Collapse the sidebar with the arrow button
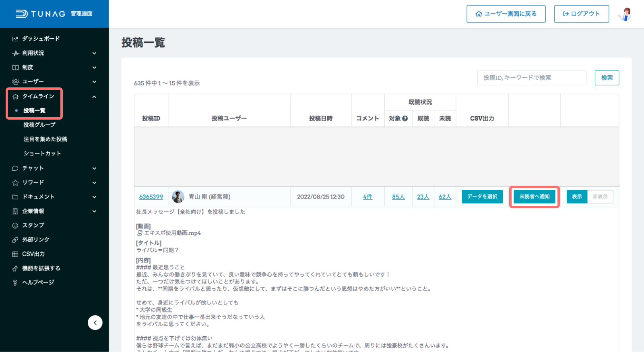644x352 pixels. [95, 323]
